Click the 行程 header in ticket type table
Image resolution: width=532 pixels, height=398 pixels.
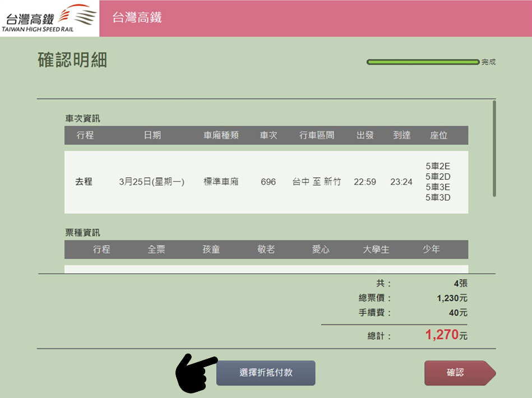101,249
